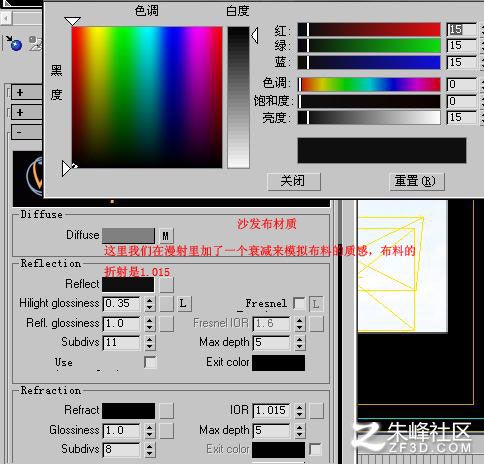The image size is (484, 464).
Task: Click the 重置(R) reset button
Action: pyautogui.click(x=417, y=181)
